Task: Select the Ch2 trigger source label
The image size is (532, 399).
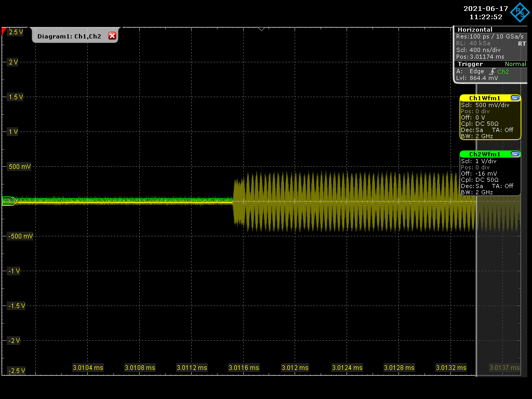Action: 503,71
